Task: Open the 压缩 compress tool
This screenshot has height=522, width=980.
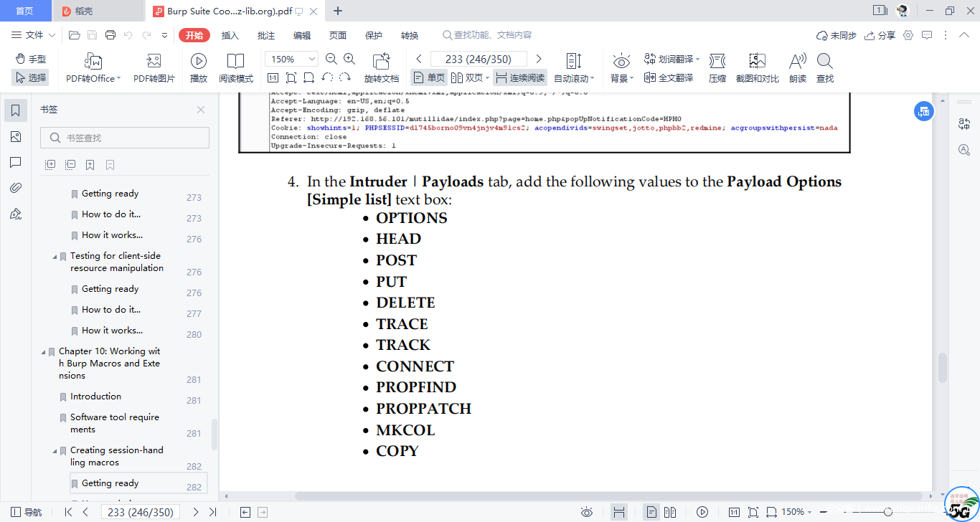Action: [717, 62]
